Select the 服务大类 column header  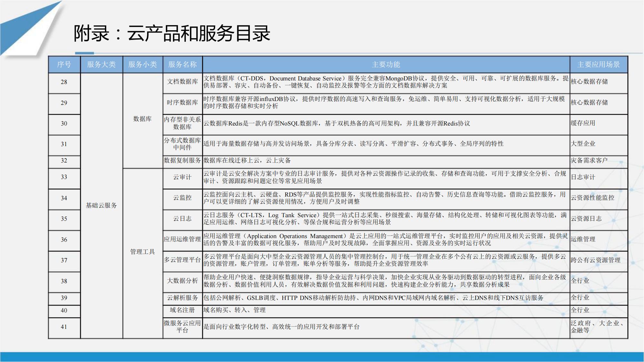[101, 64]
